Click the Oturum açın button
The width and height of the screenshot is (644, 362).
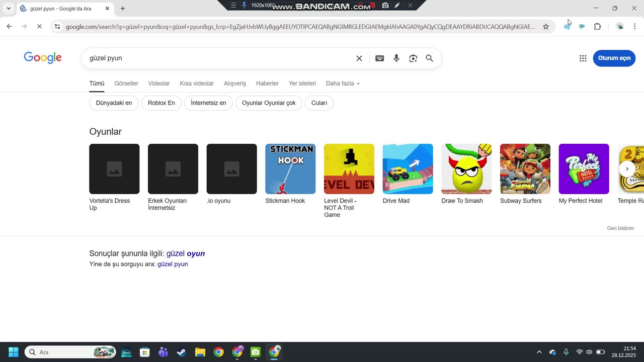[614, 58]
